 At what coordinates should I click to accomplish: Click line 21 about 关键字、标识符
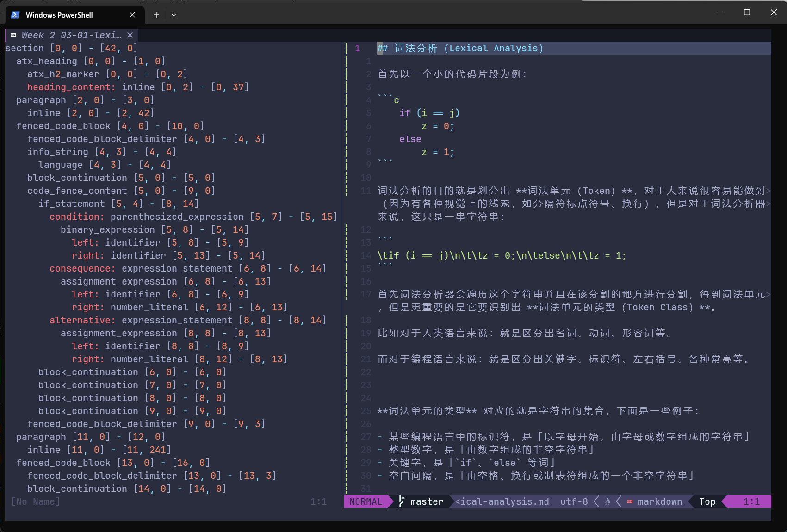(564, 359)
